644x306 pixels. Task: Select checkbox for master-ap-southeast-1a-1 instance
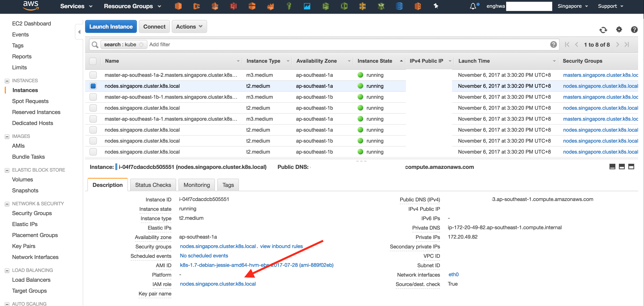(x=93, y=119)
